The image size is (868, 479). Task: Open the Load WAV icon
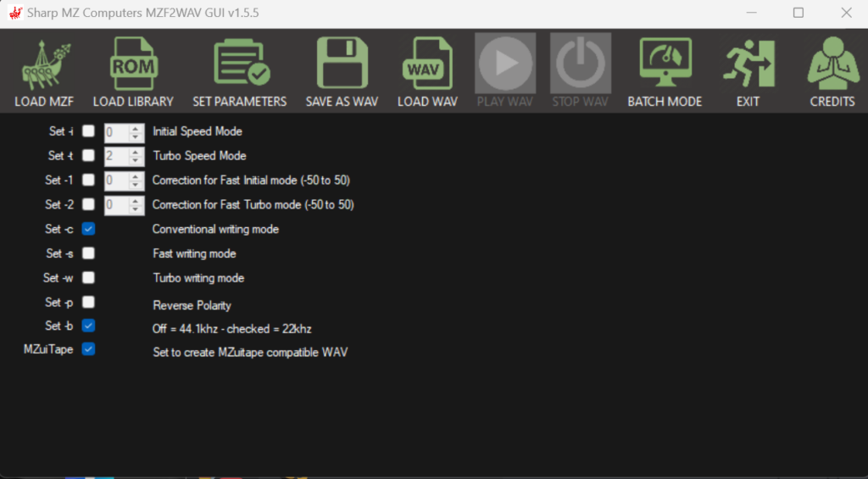427,66
